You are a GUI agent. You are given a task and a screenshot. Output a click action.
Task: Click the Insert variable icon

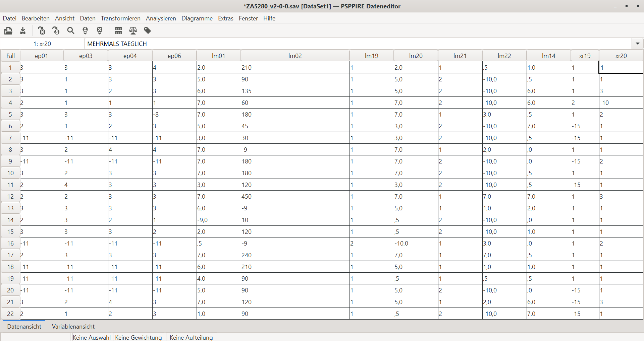[x=100, y=31]
